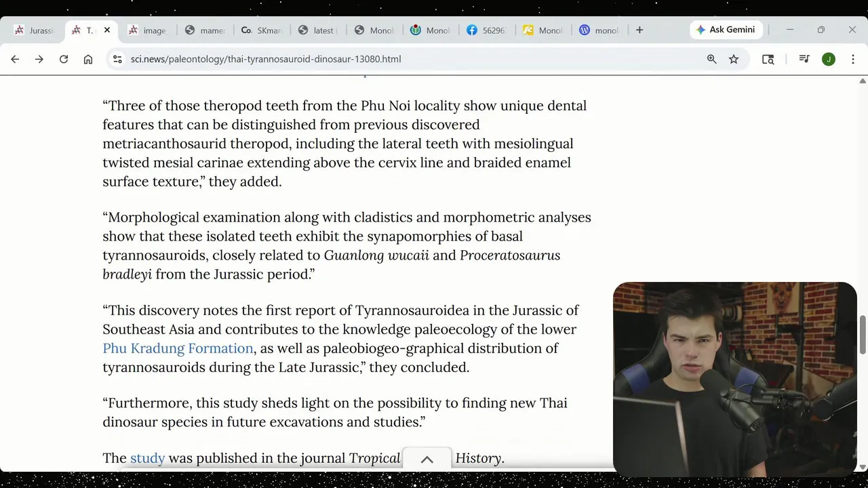Close the active sci.news tab
This screenshot has width=868, height=488.
(106, 30)
